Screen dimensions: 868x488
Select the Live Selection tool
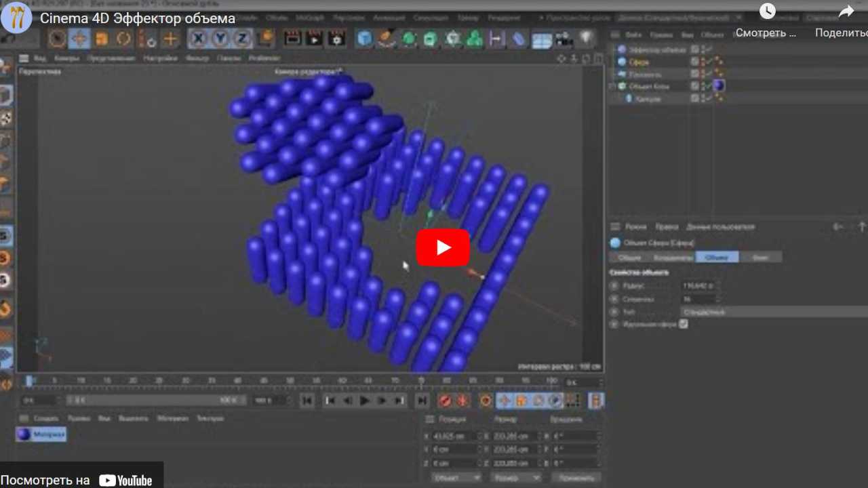point(57,39)
